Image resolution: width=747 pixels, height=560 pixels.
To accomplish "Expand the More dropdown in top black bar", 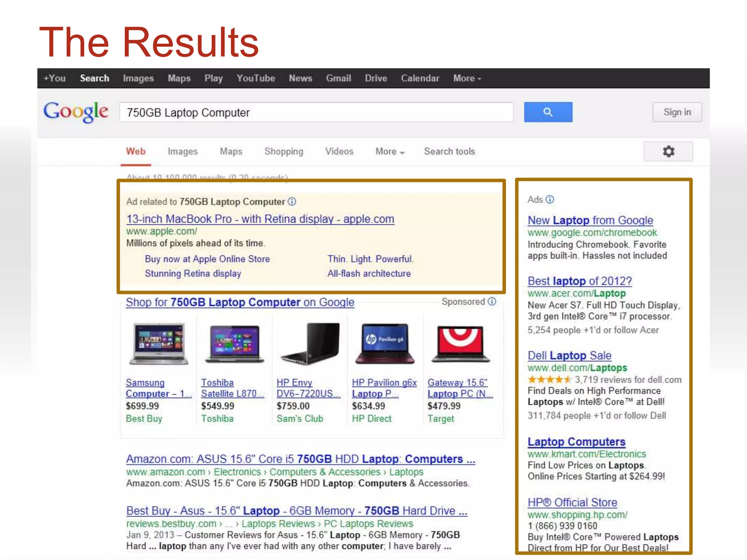I will pos(467,78).
